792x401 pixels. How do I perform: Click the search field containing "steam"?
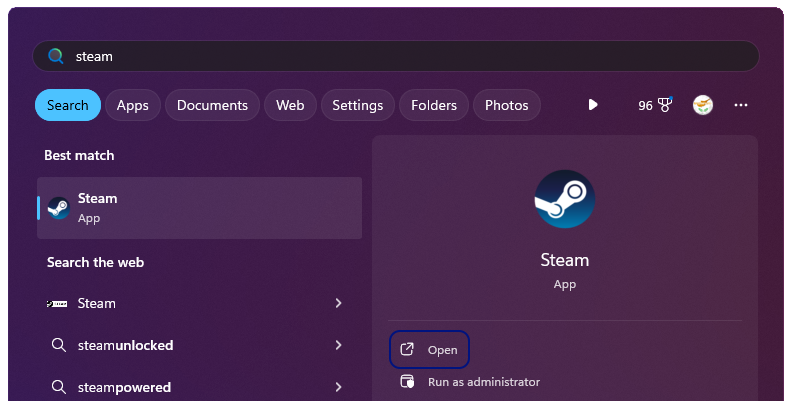coord(395,56)
